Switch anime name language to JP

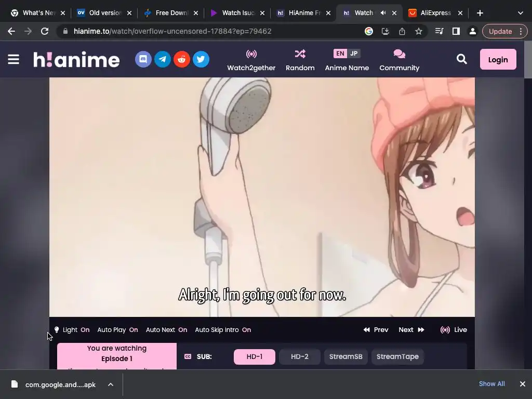coord(354,54)
